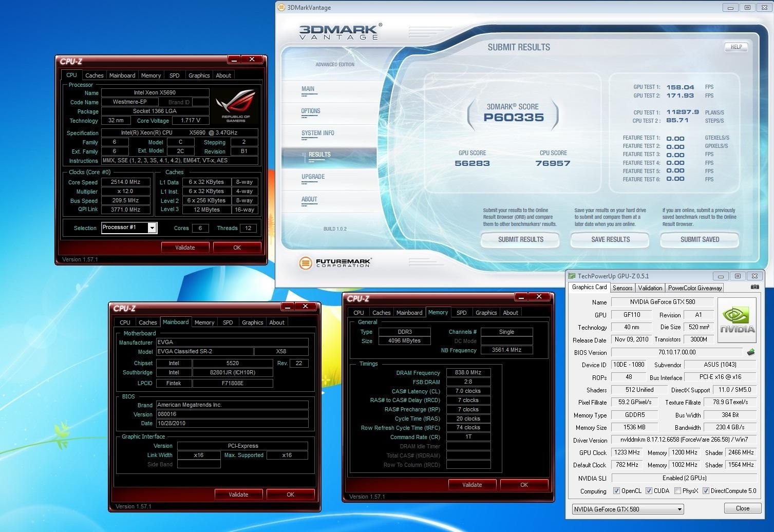Click Validate in CPU-Z processor window

pos(185,248)
